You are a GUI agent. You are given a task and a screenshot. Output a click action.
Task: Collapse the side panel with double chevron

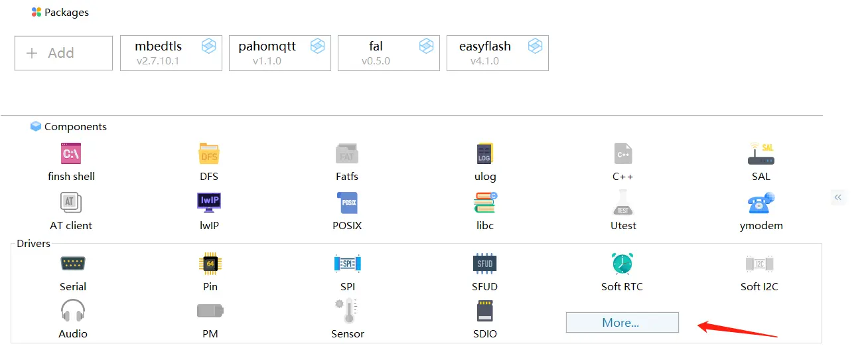point(838,197)
